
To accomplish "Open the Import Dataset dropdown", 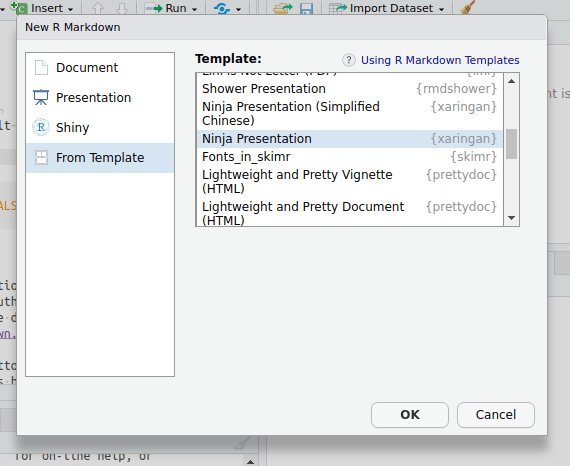I will click(x=387, y=8).
